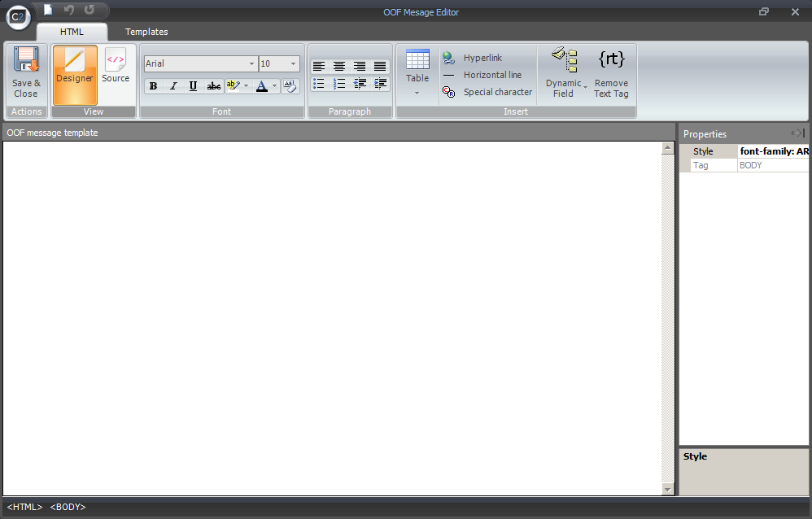This screenshot has height=519, width=812.
Task: Restore down the editor window
Action: tap(764, 11)
